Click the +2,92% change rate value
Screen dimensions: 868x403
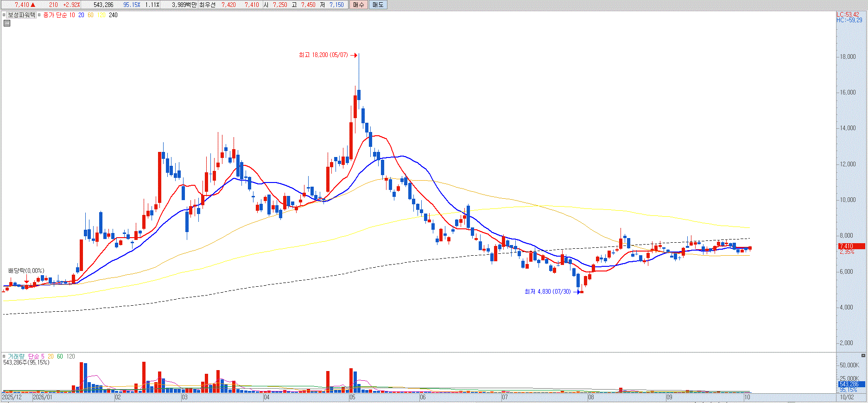pos(71,5)
